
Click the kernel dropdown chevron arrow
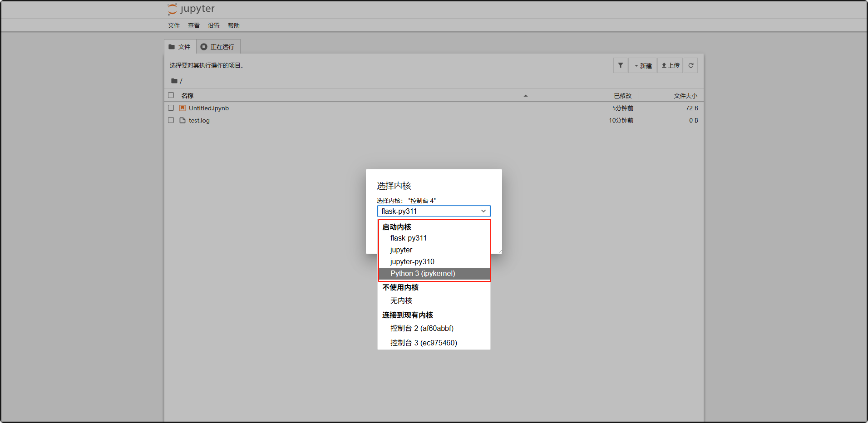[x=483, y=211]
